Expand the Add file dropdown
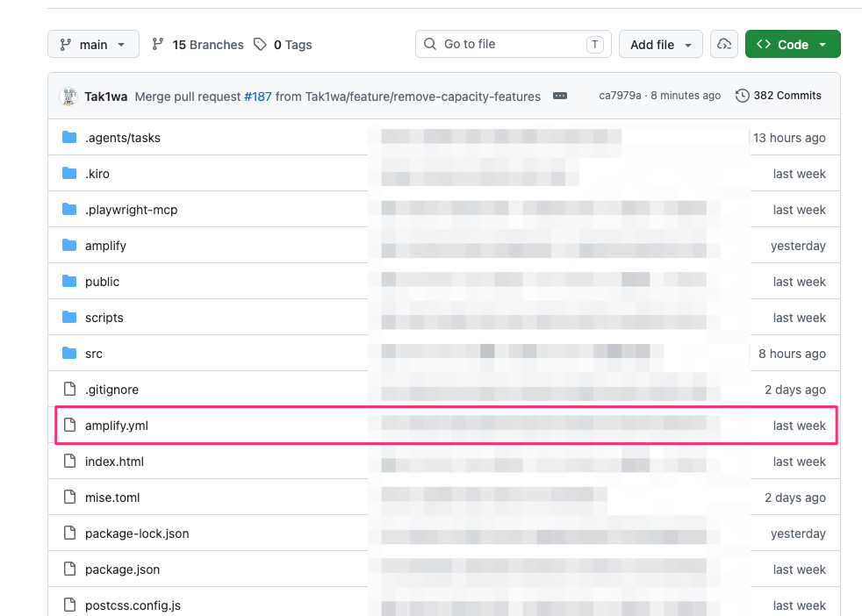This screenshot has width=862, height=616. click(x=661, y=44)
